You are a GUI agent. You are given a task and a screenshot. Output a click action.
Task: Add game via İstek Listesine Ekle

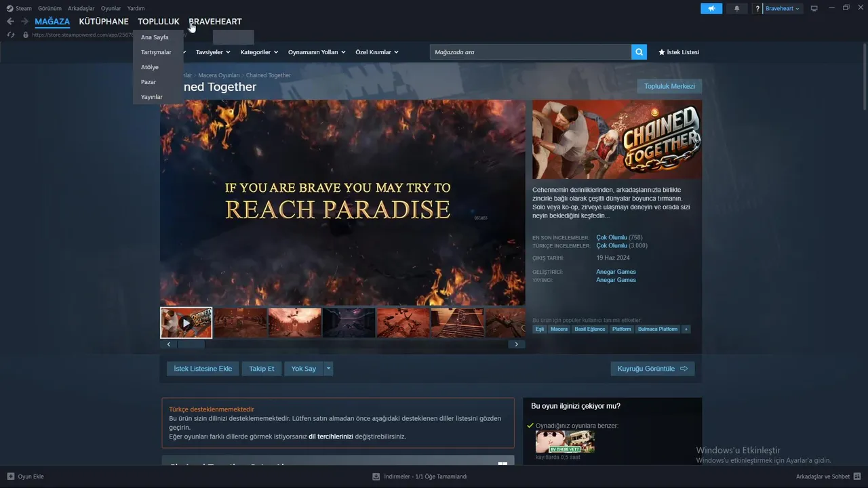[x=203, y=369]
